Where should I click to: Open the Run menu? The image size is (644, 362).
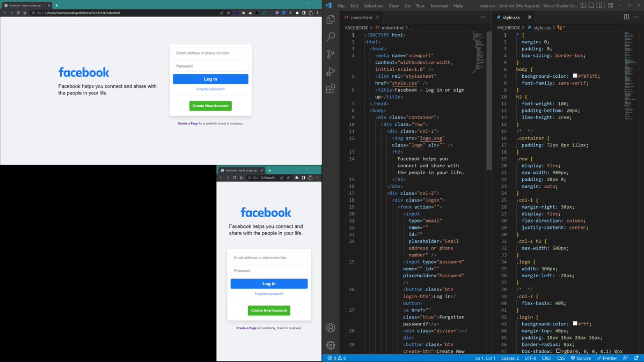(420, 5)
